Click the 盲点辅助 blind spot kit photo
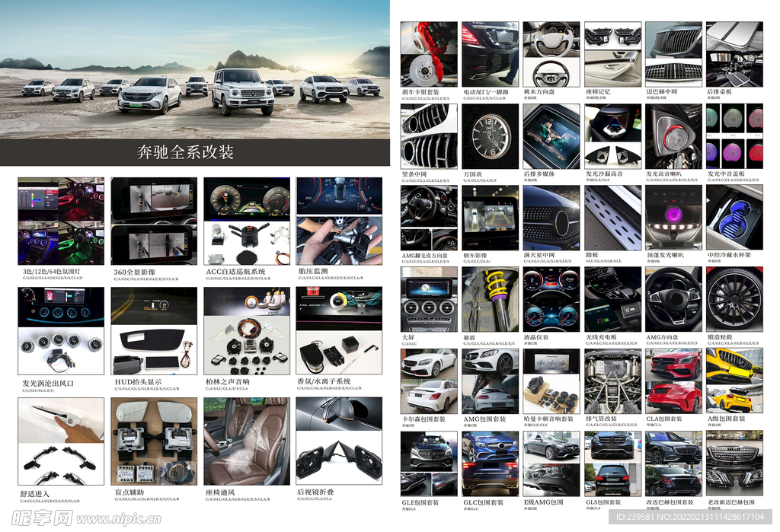Screen dimensions: 780x532 [154, 441]
